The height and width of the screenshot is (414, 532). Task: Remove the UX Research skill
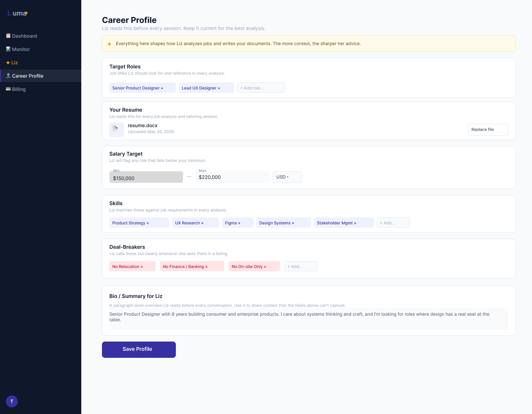(202, 223)
